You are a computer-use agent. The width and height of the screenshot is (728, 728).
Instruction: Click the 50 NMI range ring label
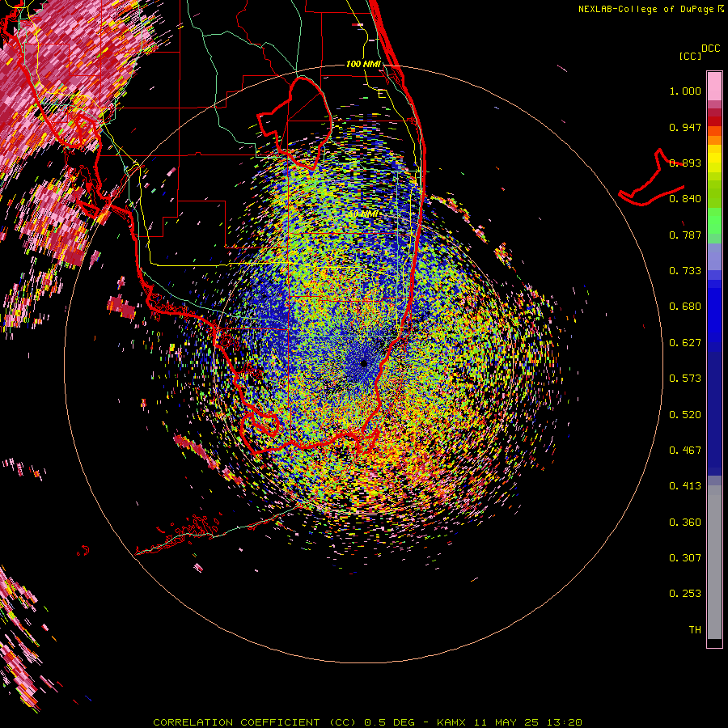tap(363, 214)
